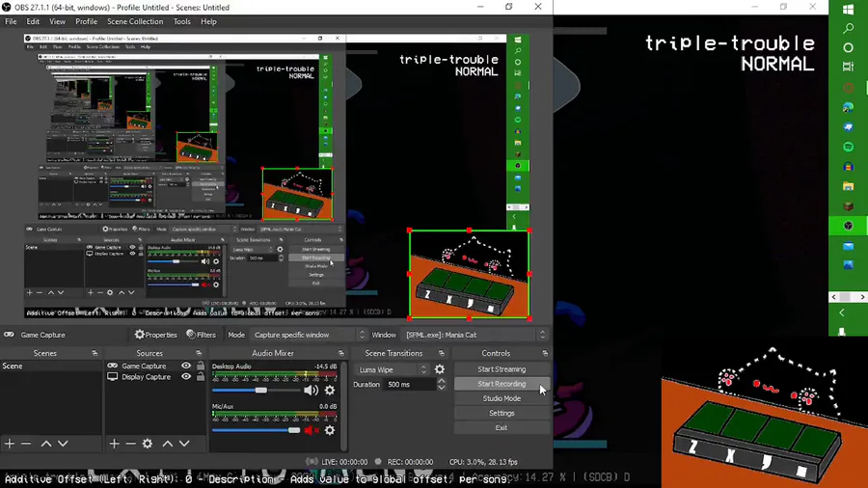
Task: Toggle visibility of Display Capture source
Action: click(x=186, y=377)
